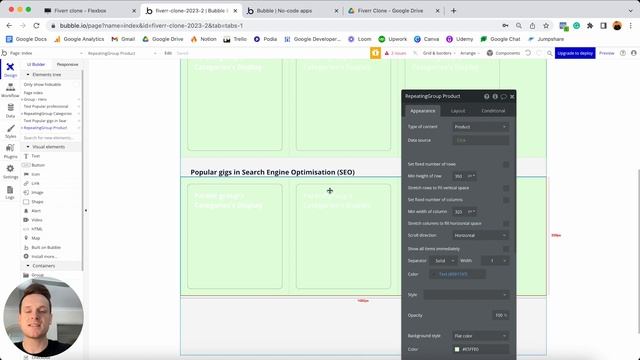Open the Bubble editor search magnifier
640x360 pixels.
550,53
